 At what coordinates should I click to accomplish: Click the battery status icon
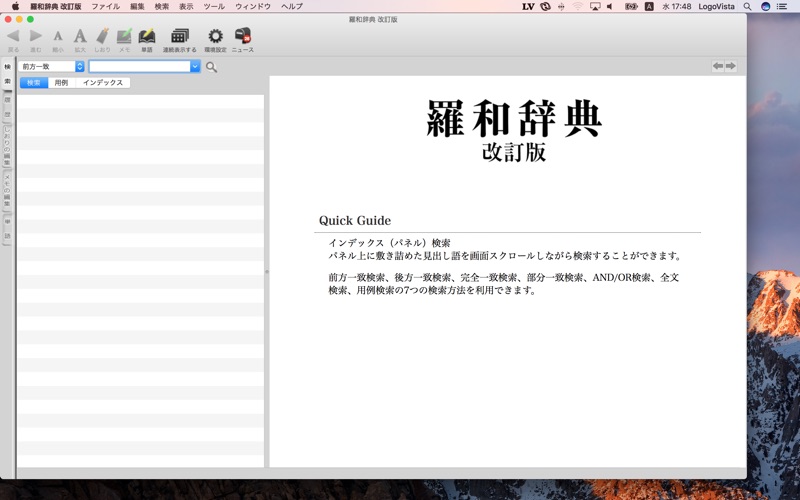631,6
